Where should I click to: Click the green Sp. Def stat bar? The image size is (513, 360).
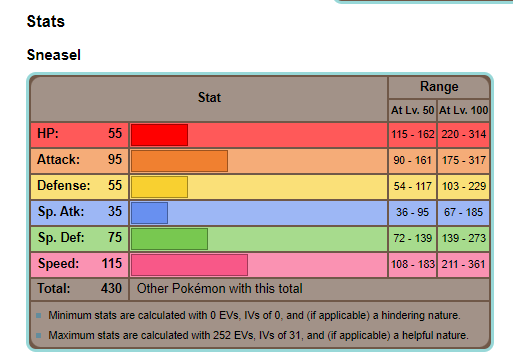169,239
